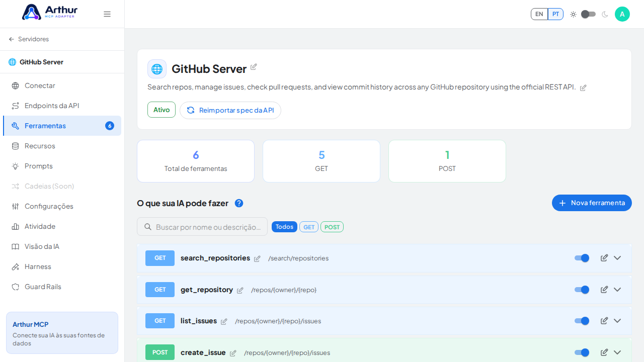Click the Conectar globe icon in sidebar
This screenshot has width=644, height=362.
point(16,85)
